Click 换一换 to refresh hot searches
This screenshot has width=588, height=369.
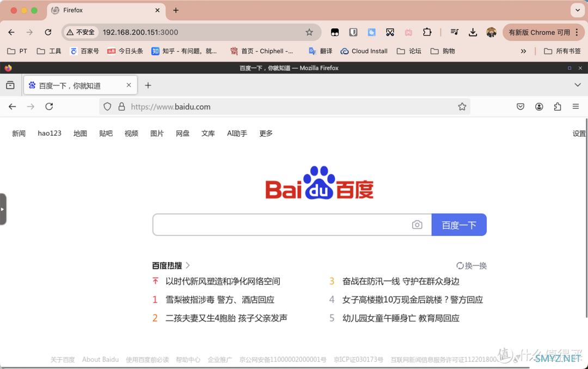[471, 266]
